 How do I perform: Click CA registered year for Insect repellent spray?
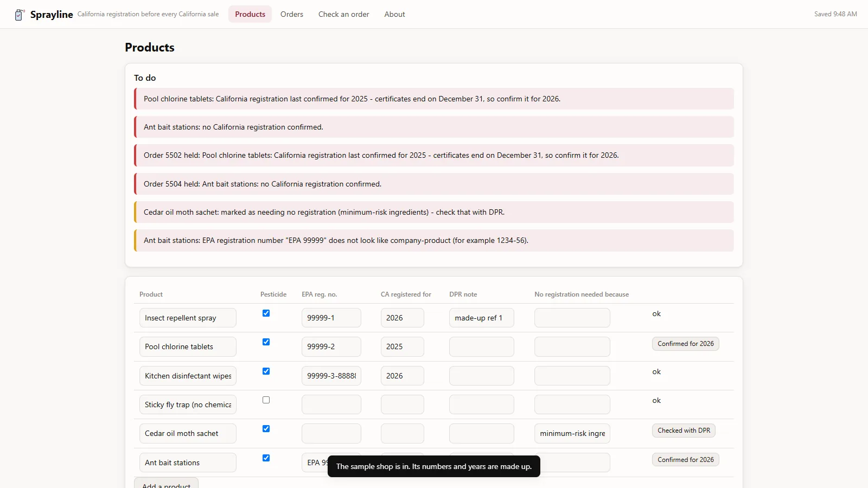pyautogui.click(x=403, y=318)
